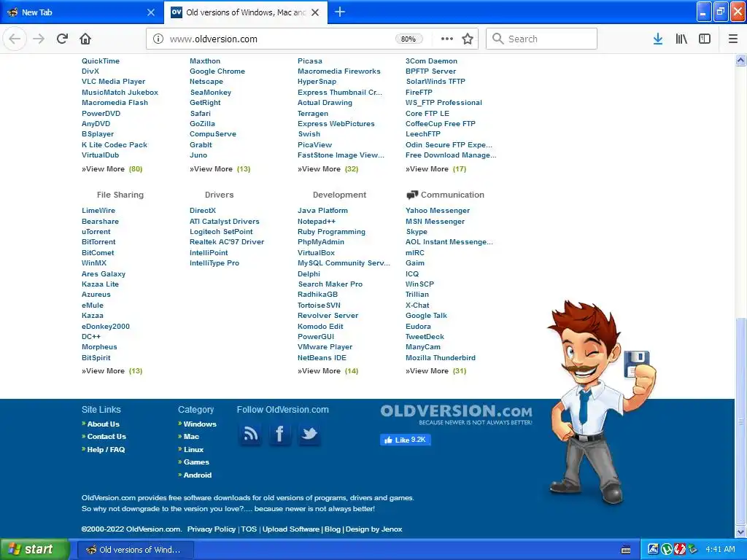Switch to the New Tab tab
The image size is (747, 560).
[80, 12]
